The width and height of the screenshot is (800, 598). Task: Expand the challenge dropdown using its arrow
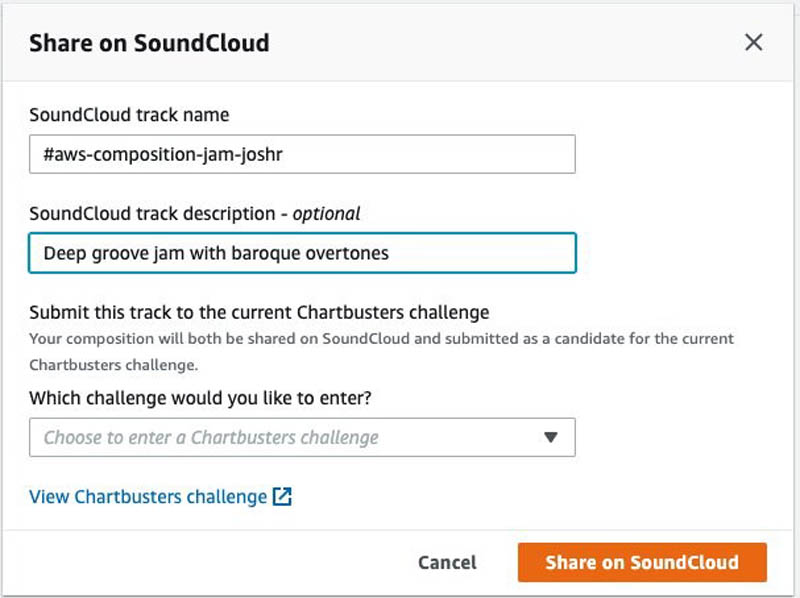(x=551, y=437)
